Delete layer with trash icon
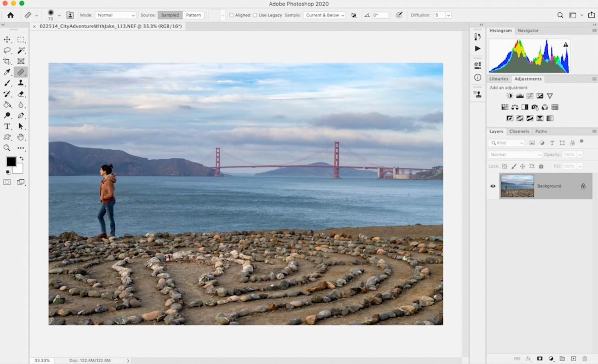 (585, 358)
